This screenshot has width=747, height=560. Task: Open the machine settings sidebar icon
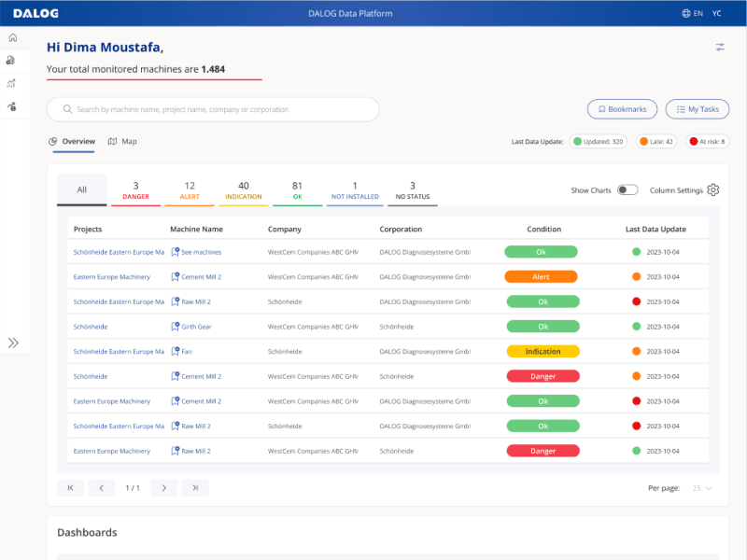pyautogui.click(x=12, y=106)
